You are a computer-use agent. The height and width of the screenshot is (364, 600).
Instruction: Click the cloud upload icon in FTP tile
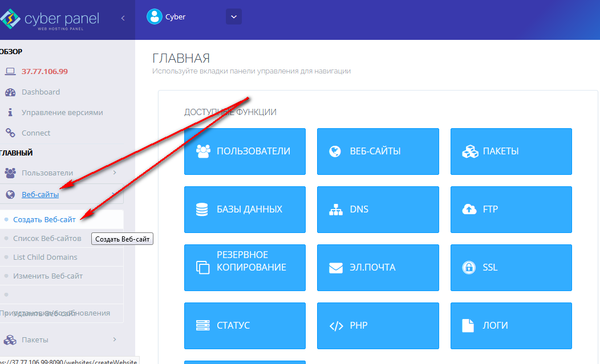pos(469,210)
